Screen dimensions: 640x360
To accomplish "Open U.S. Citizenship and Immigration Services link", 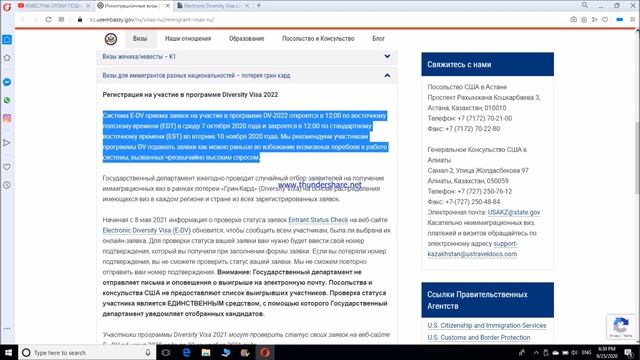I will tap(487, 325).
